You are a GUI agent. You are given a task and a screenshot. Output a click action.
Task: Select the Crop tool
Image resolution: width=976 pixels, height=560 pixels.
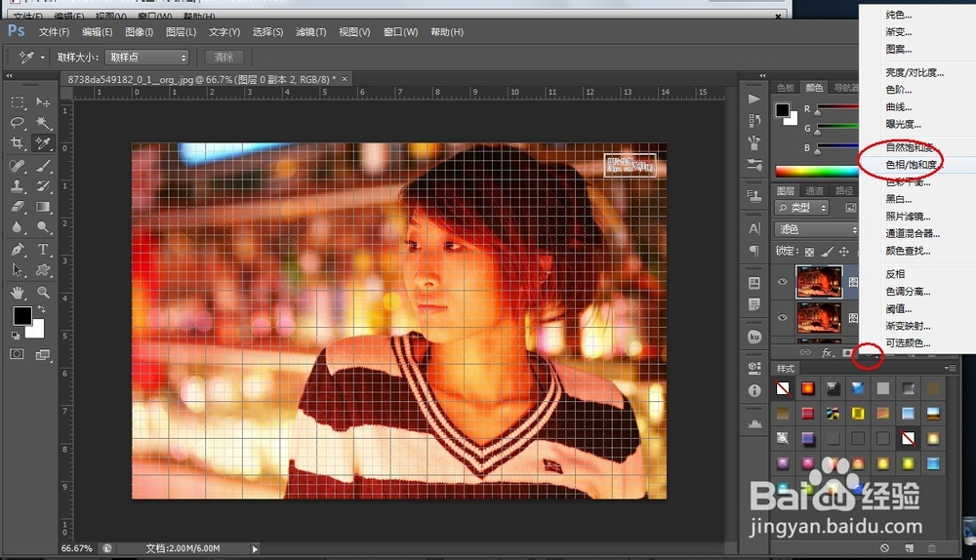tap(18, 143)
